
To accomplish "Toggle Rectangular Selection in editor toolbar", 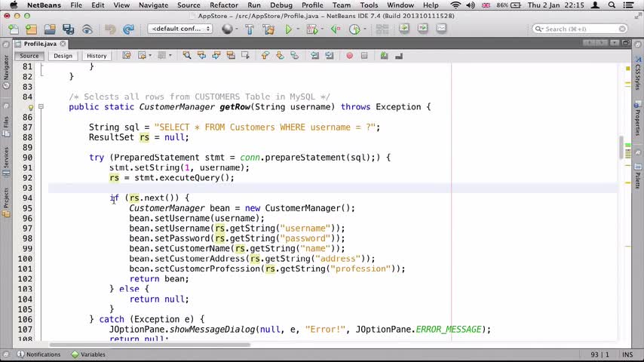I will 246,56.
